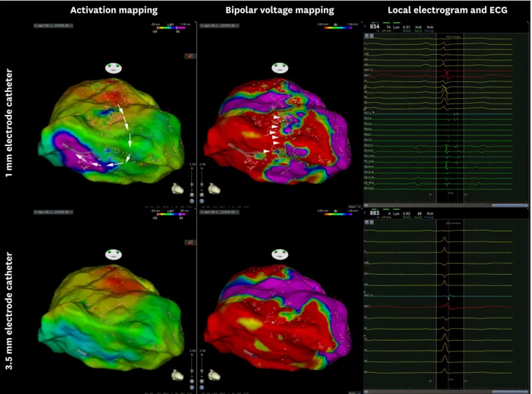The image size is (532, 394).
Task: Open map selector dropdown of 1 mm voltage map
Action: click(219, 25)
